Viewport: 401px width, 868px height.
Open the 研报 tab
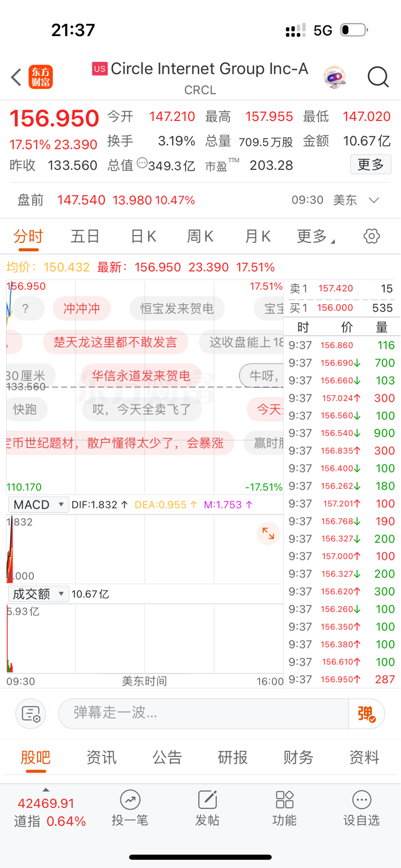click(233, 757)
